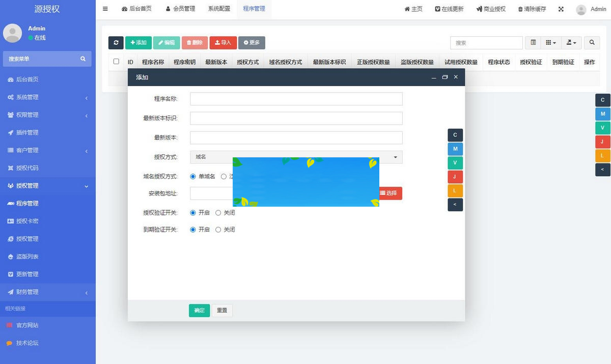Click the 确定 confirm button
This screenshot has width=611, height=364.
click(199, 310)
